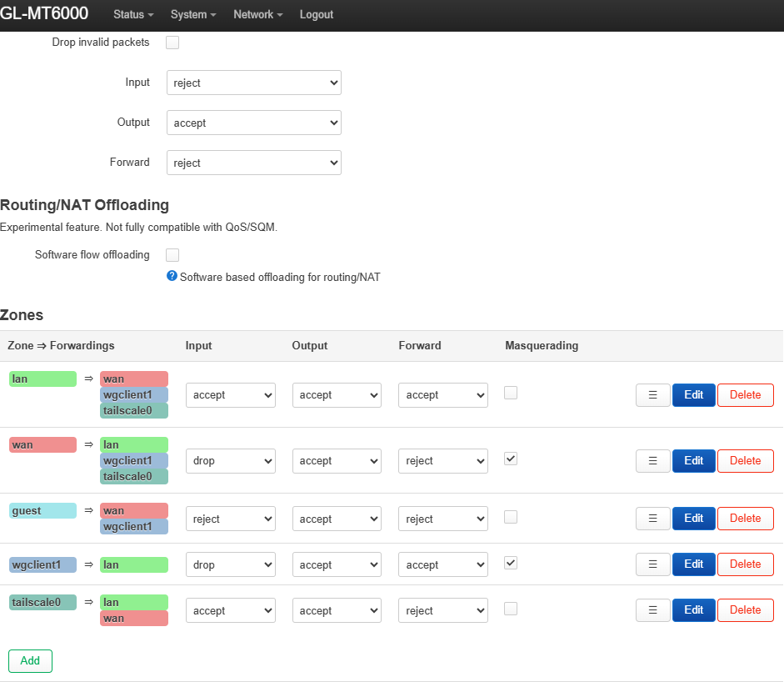Open the Status menu

click(133, 15)
